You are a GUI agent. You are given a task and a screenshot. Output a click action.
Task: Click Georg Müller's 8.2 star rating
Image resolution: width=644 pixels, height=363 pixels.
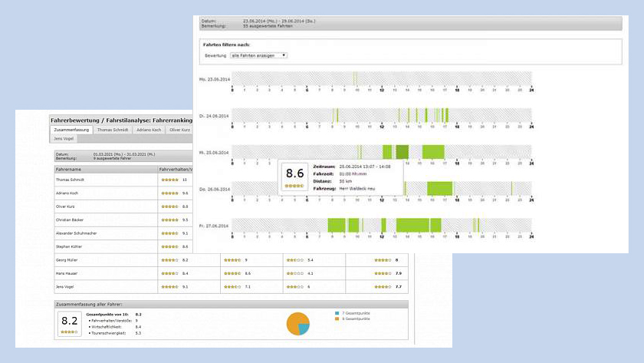169,260
